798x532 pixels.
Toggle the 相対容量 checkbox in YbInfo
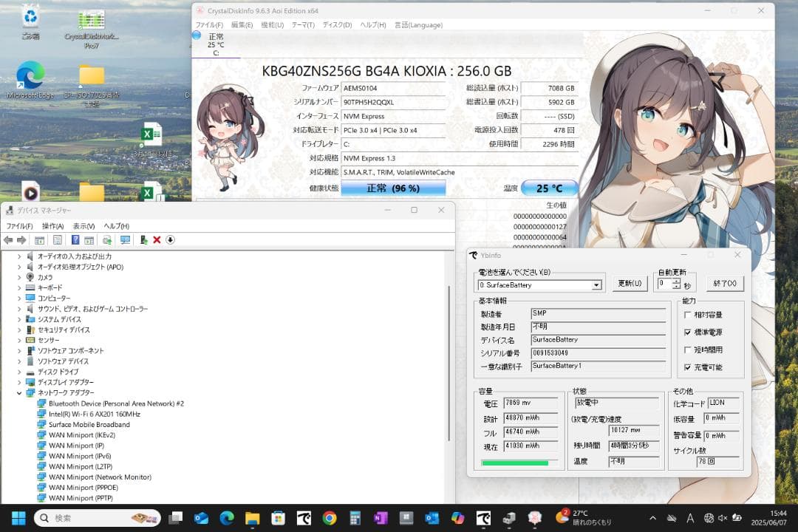point(688,315)
